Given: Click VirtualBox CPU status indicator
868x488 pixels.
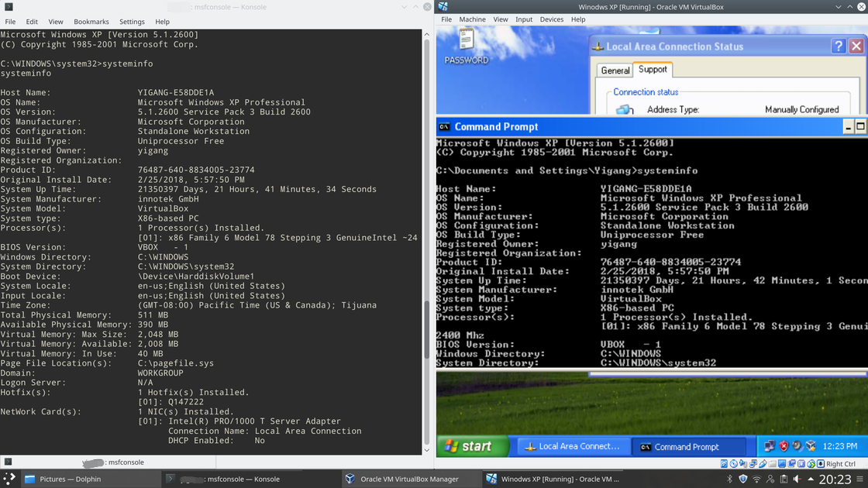Looking at the screenshot, I should (x=801, y=464).
